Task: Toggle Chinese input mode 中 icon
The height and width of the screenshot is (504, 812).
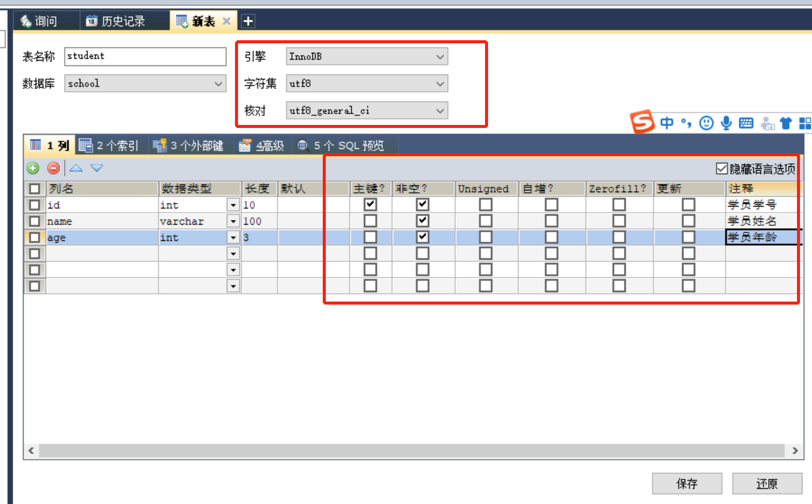Action: pyautogui.click(x=667, y=123)
